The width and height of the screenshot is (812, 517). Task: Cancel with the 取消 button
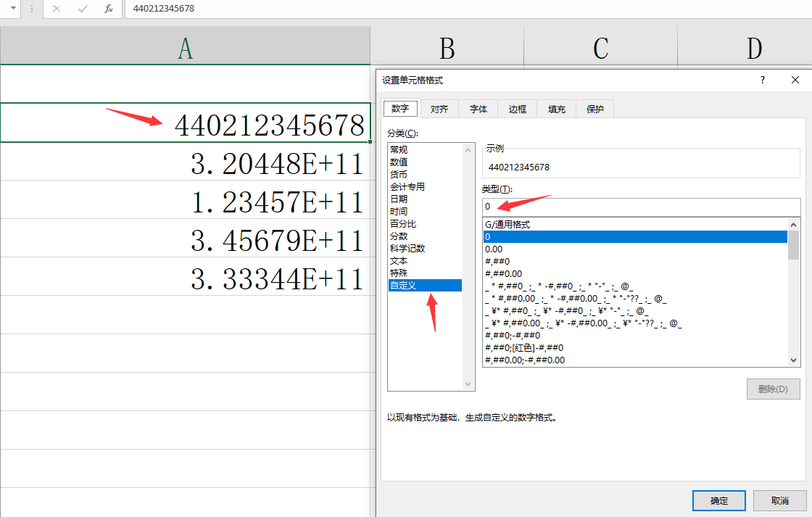pyautogui.click(x=780, y=500)
